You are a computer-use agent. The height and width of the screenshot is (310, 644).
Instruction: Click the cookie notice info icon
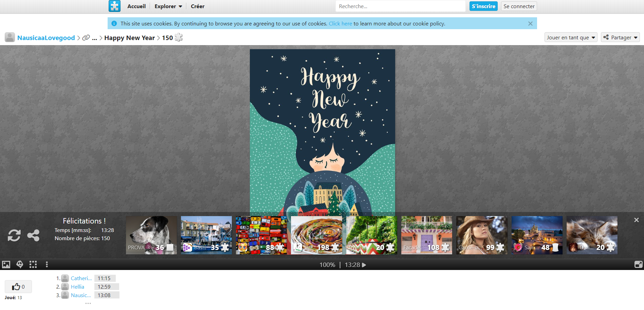[x=114, y=23]
